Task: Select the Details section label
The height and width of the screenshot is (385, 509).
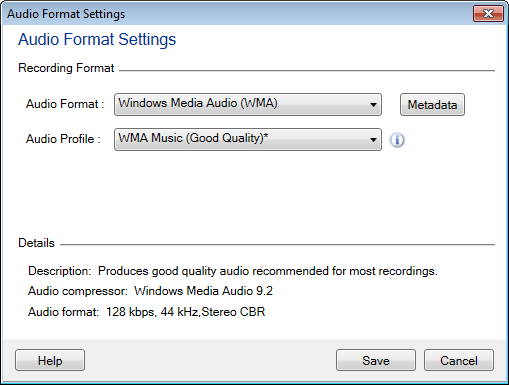Action: 36,243
